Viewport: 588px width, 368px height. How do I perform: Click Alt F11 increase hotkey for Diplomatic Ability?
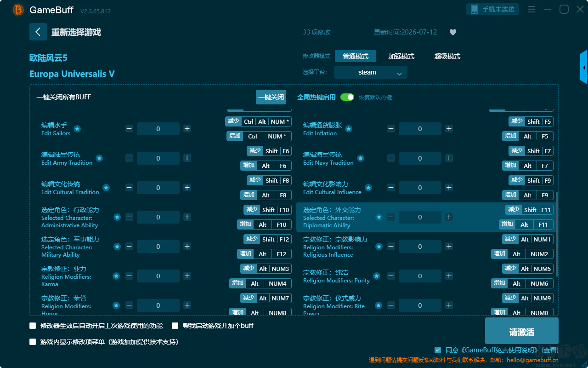pos(526,224)
